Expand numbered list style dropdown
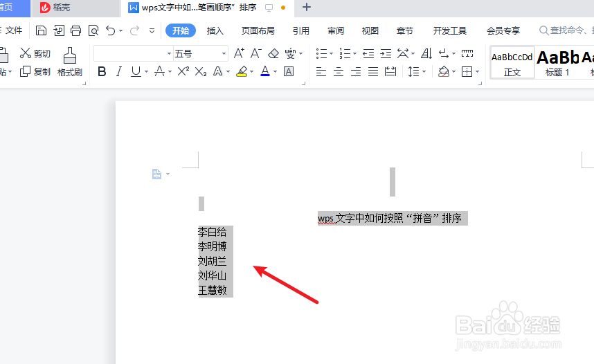The image size is (594, 364). pyautogui.click(x=354, y=53)
